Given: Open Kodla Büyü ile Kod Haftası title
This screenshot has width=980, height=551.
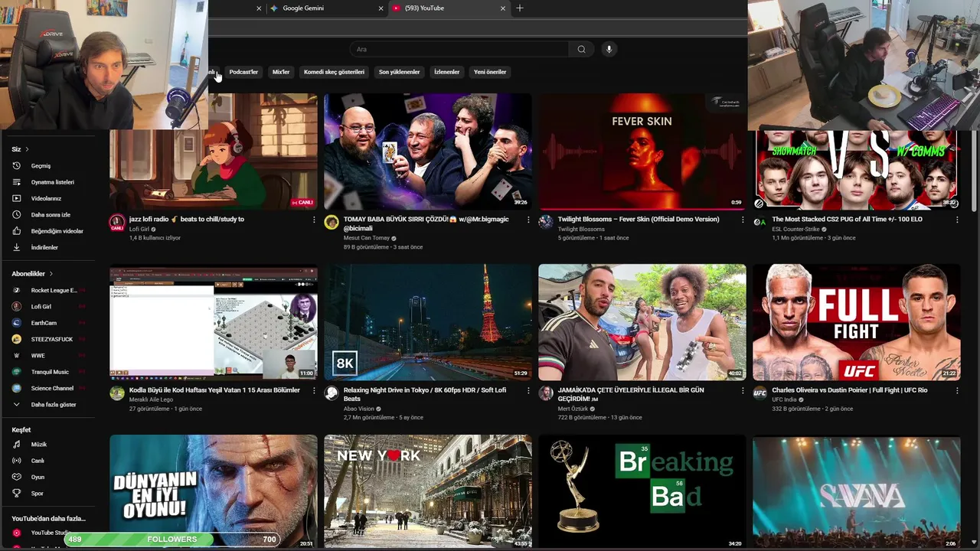Looking at the screenshot, I should pos(214,390).
